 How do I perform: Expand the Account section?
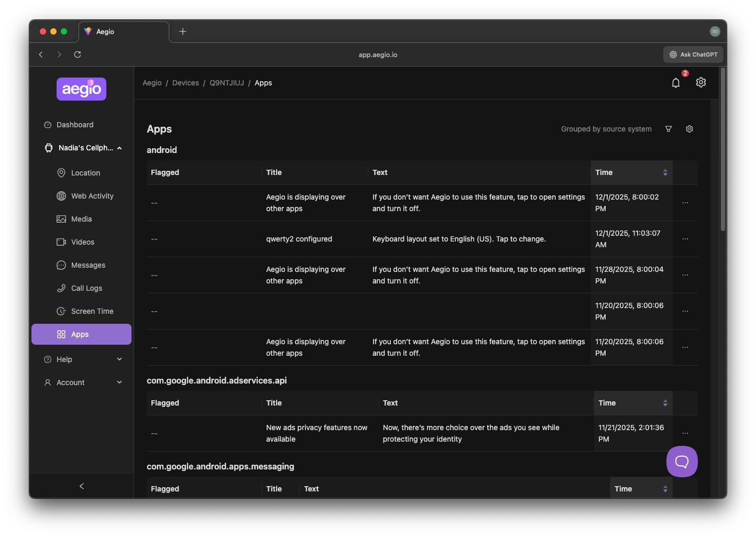point(81,382)
